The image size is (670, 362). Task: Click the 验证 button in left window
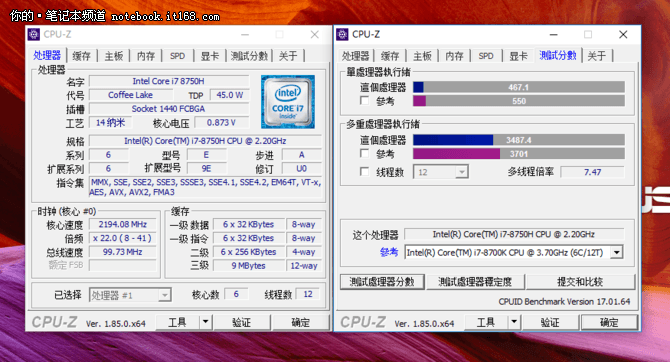[x=242, y=322]
